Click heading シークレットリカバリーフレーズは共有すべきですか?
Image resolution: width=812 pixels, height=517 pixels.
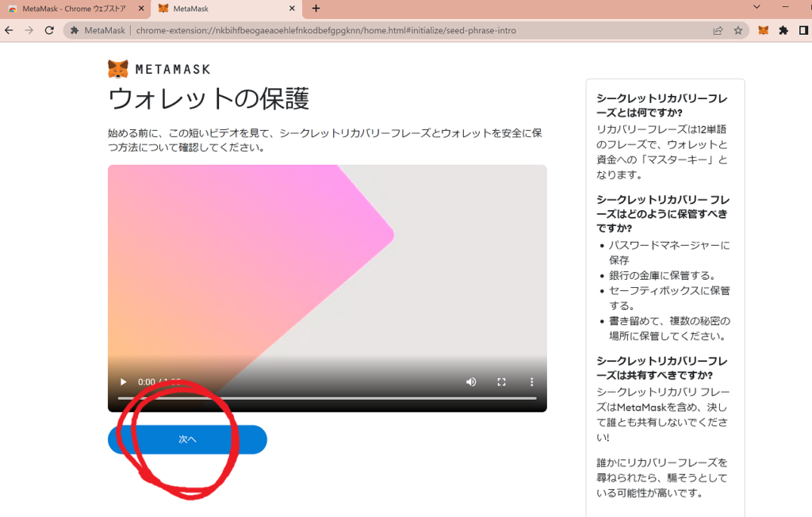[662, 368]
